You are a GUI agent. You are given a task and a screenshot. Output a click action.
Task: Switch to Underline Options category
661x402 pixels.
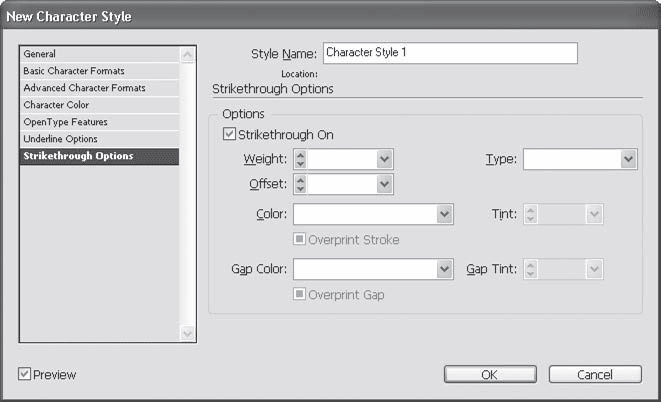(x=63, y=139)
